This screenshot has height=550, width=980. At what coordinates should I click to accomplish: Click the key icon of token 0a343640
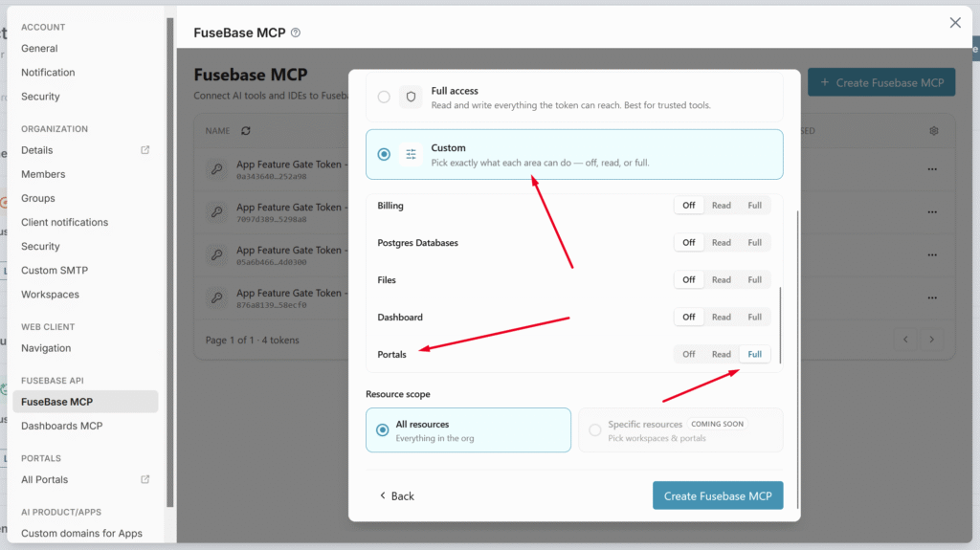pos(217,169)
